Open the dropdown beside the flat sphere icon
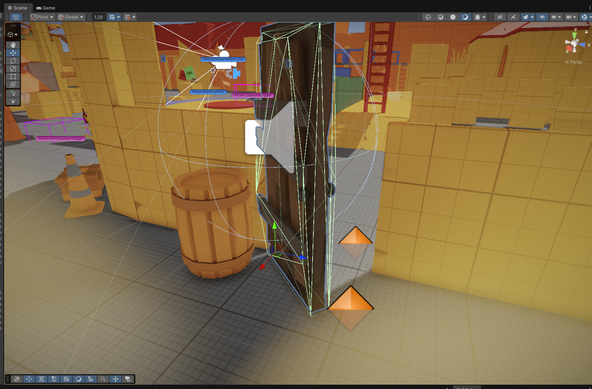The image size is (592, 389). pyautogui.click(x=560, y=17)
